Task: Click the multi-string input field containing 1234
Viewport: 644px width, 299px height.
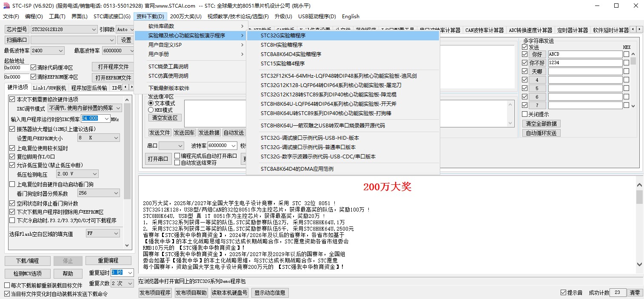Action: (585, 63)
